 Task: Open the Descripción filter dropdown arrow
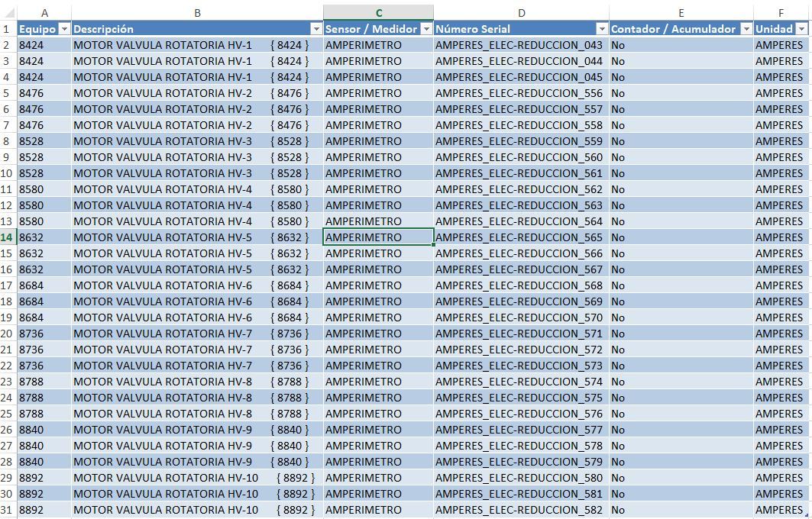(x=316, y=29)
